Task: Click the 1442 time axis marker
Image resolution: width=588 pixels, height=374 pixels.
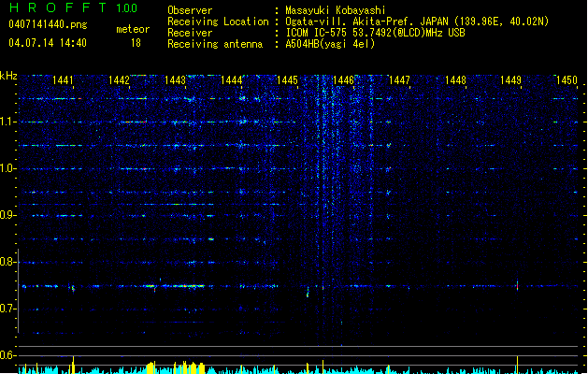Action: click(x=119, y=80)
